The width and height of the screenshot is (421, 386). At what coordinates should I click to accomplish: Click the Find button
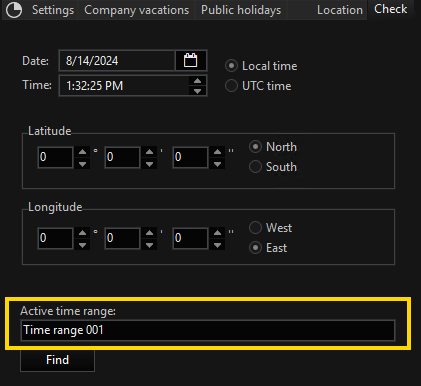point(57,360)
